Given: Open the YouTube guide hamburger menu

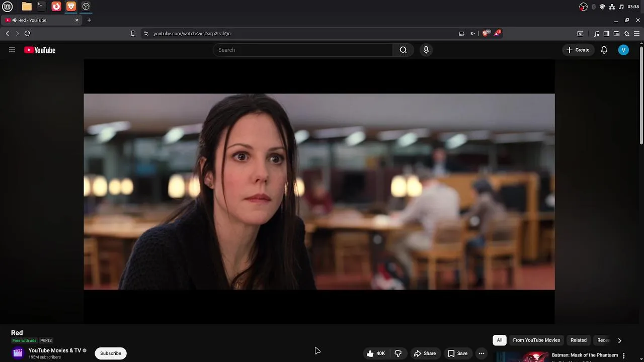Looking at the screenshot, I should (12, 50).
